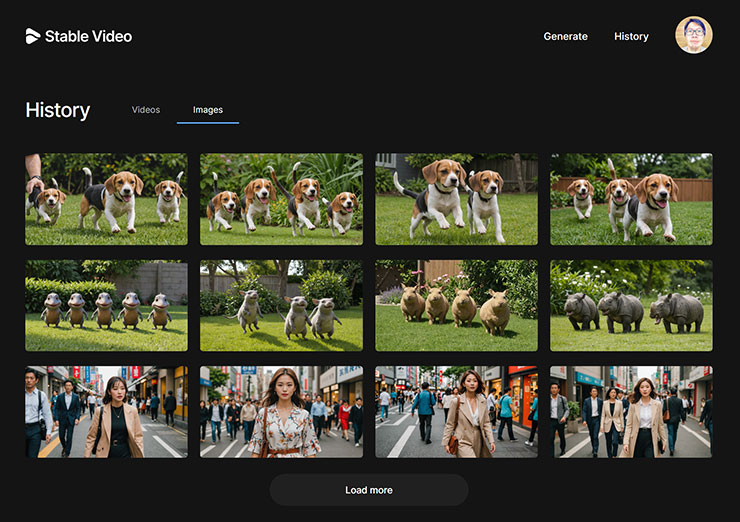Viewport: 740px width, 522px height.
Task: Select image of woman in floral dress
Action: 281,412
